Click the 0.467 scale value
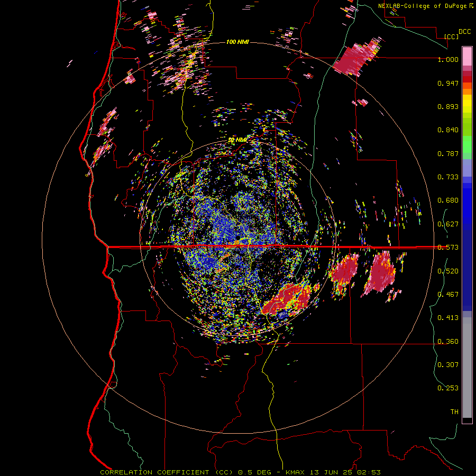Viewport: 476px width, 476px height. (448, 295)
